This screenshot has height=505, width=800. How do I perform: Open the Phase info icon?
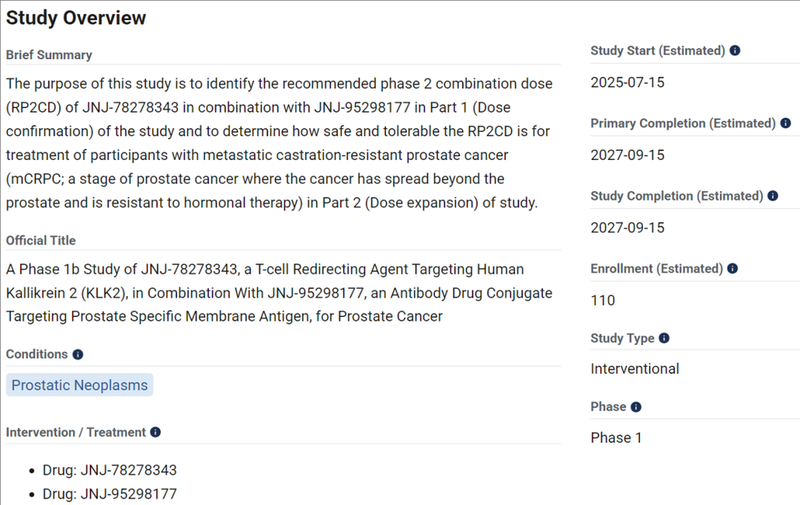[x=636, y=407]
